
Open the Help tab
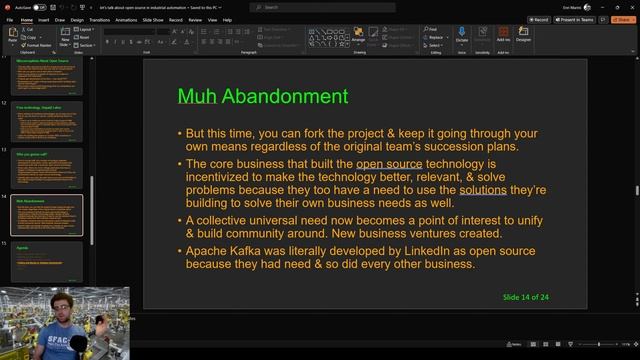[x=227, y=20]
